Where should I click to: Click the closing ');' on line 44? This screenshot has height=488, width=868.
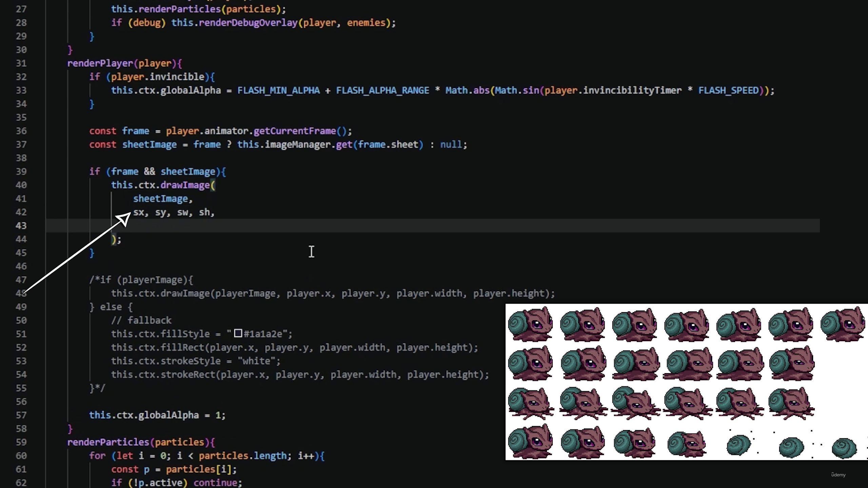pyautogui.click(x=116, y=240)
